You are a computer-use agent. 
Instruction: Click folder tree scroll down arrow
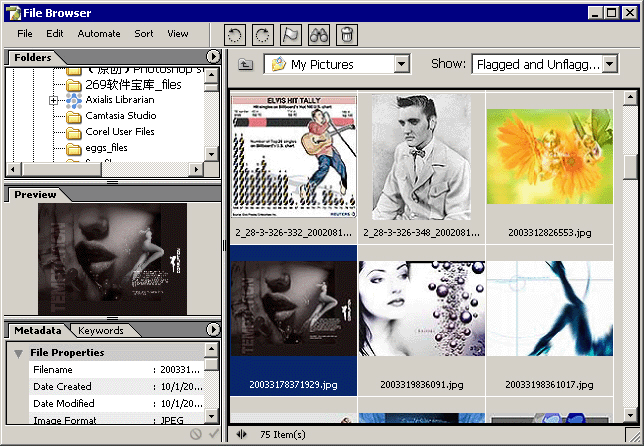pyautogui.click(x=212, y=154)
